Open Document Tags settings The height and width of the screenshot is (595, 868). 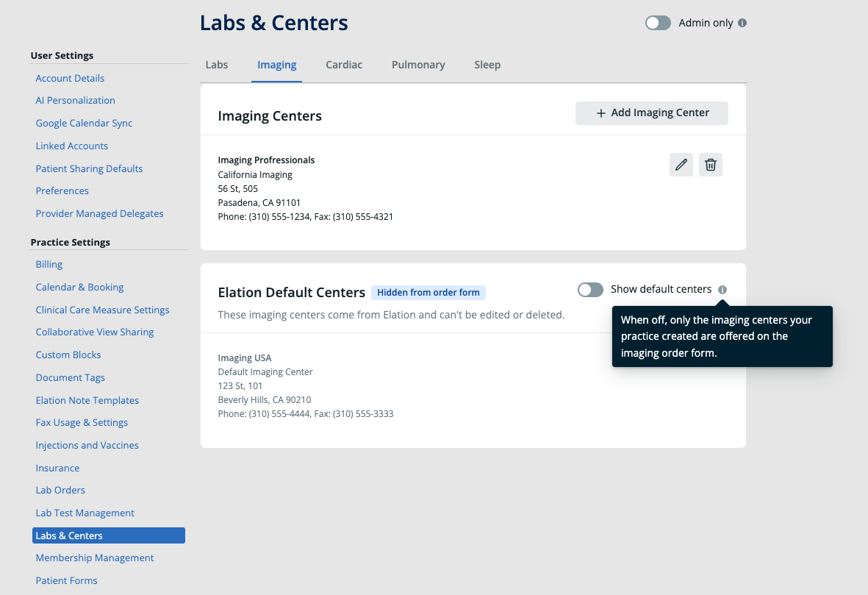[71, 377]
